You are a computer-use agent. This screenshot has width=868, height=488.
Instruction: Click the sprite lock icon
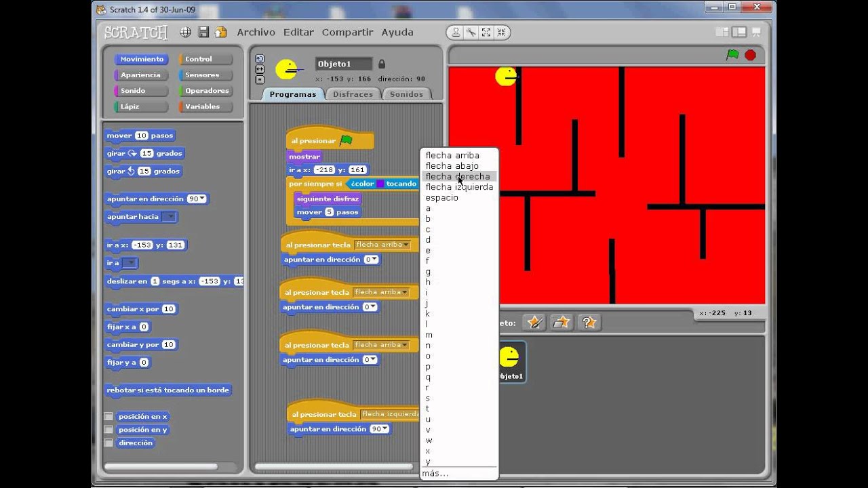382,64
